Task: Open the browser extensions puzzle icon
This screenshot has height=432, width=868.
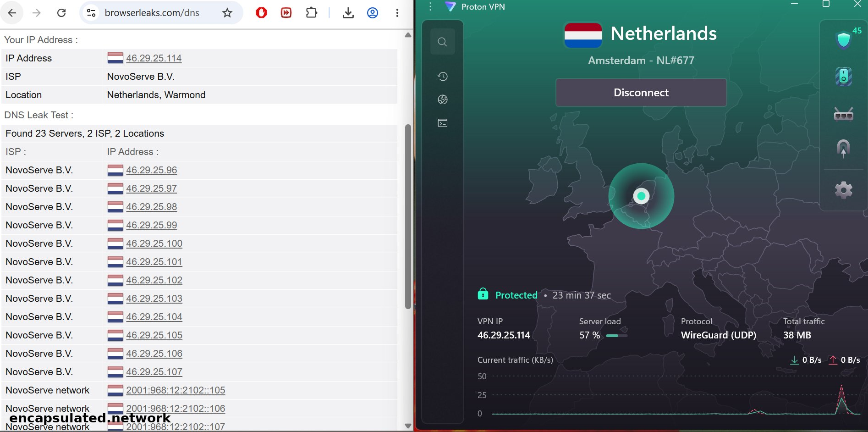Action: pyautogui.click(x=312, y=13)
